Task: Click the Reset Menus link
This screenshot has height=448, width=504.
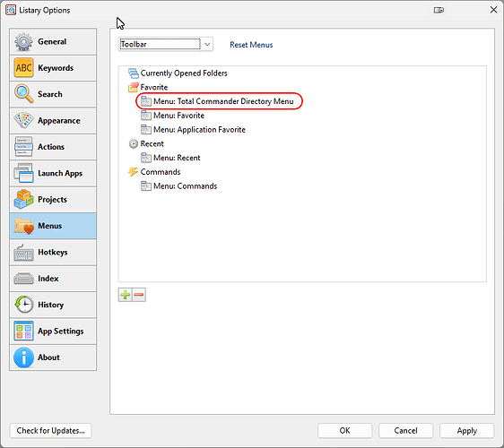Action: 251,45
